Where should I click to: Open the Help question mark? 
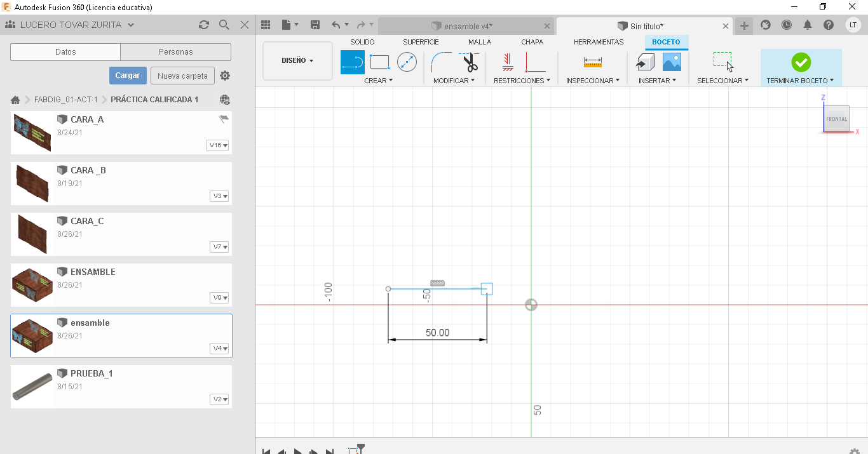829,25
